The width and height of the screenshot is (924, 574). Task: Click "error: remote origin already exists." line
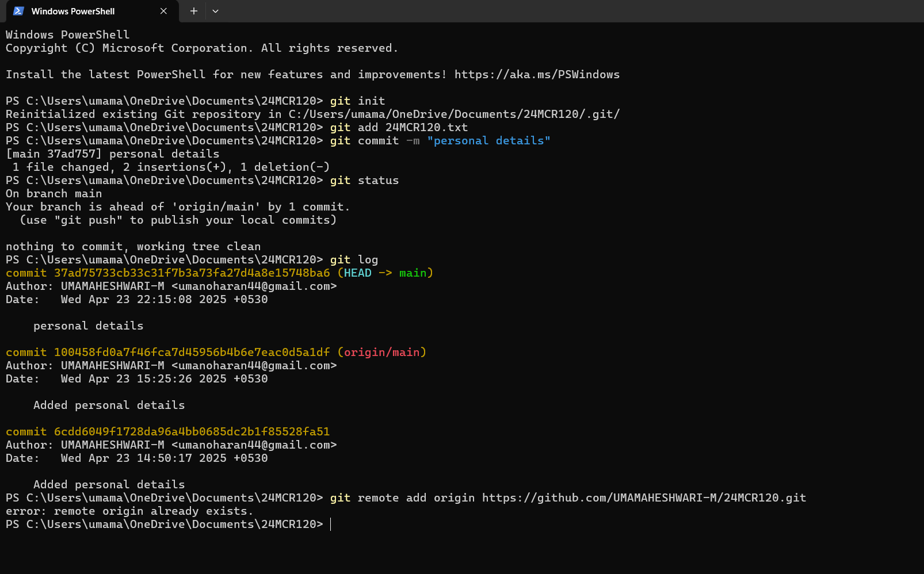pos(129,511)
